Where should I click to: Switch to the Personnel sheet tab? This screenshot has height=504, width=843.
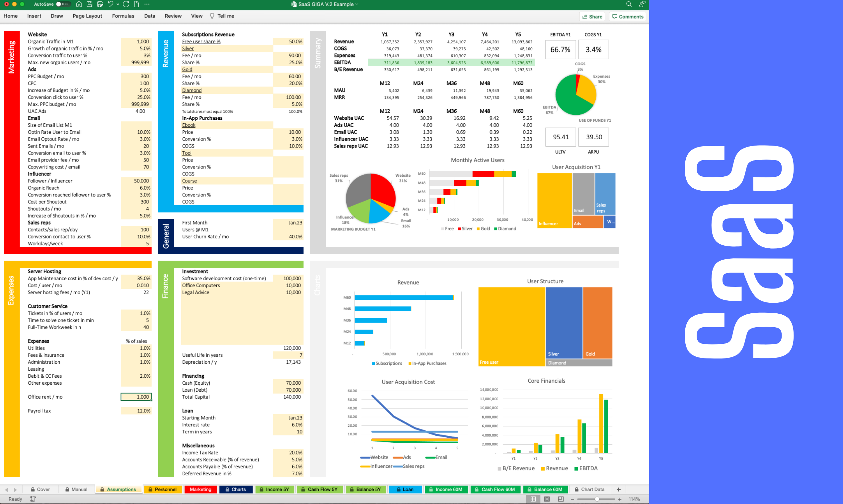163,489
